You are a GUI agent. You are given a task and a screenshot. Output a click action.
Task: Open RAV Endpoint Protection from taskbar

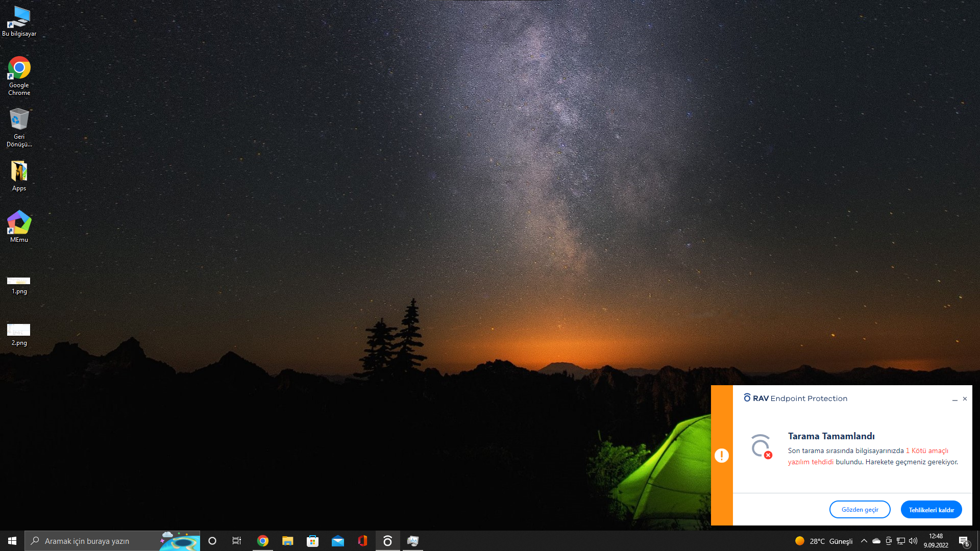coord(387,541)
